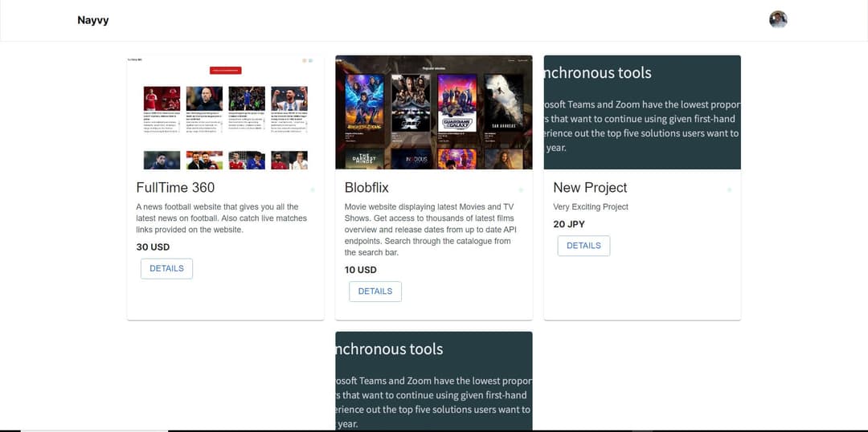Click the status dot beside Blobflix
The image size is (868, 432).
(521, 190)
